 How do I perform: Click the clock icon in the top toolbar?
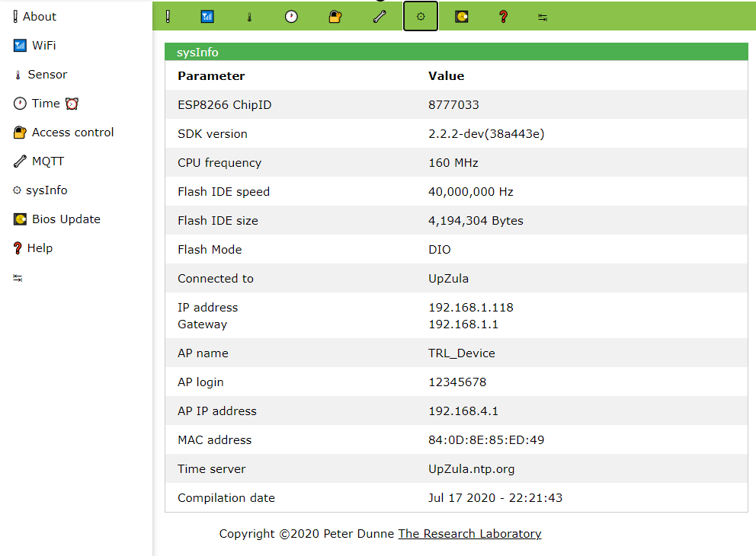pos(291,16)
